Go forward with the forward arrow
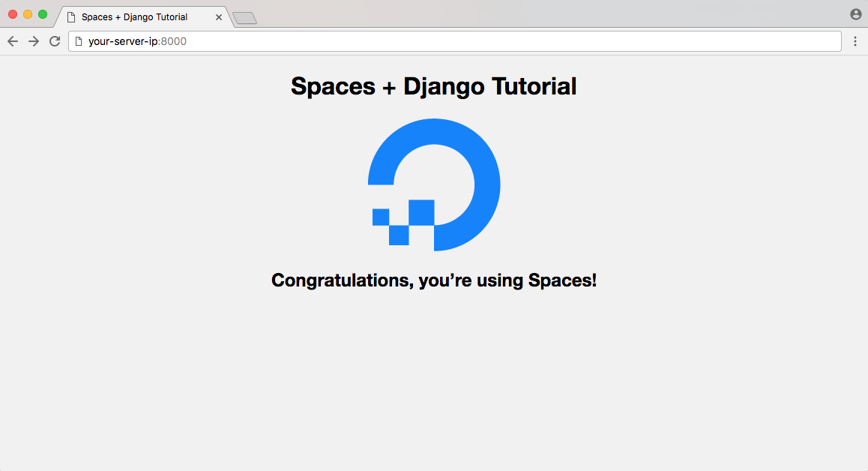 [34, 41]
